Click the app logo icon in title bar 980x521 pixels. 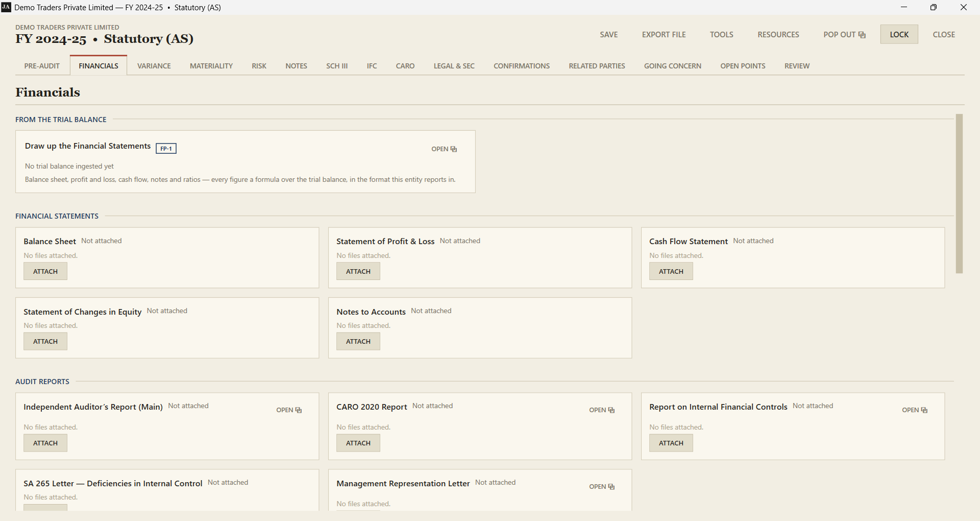[6, 7]
